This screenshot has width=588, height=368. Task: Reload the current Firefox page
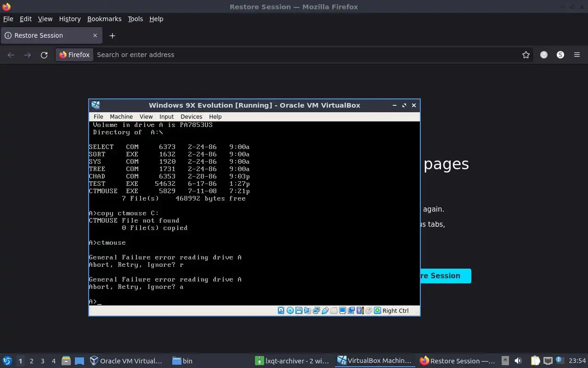point(44,55)
